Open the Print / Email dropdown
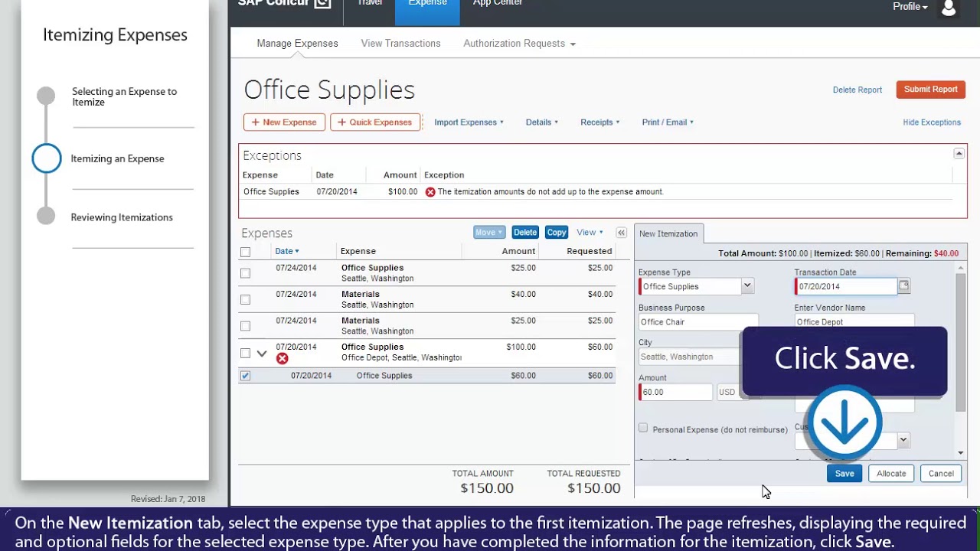This screenshot has height=551, width=980. [668, 122]
